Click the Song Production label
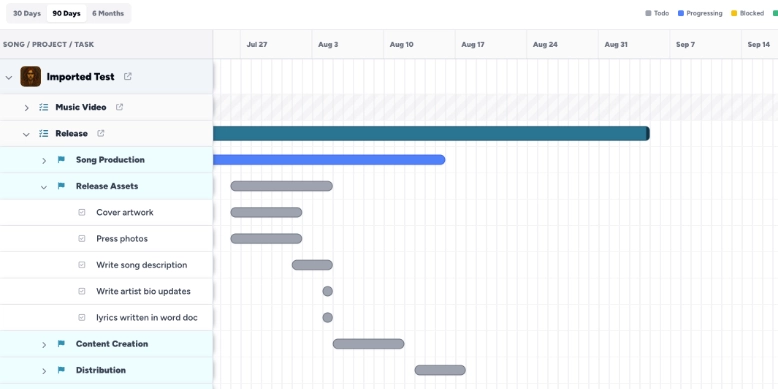The height and width of the screenshot is (389, 778). pos(110,160)
